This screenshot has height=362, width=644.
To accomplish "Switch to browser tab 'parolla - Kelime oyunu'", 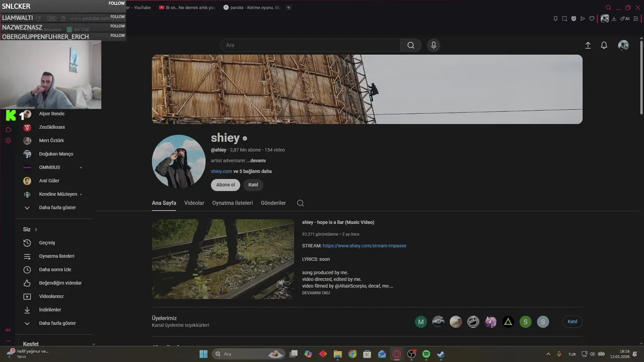I will (x=252, y=8).
